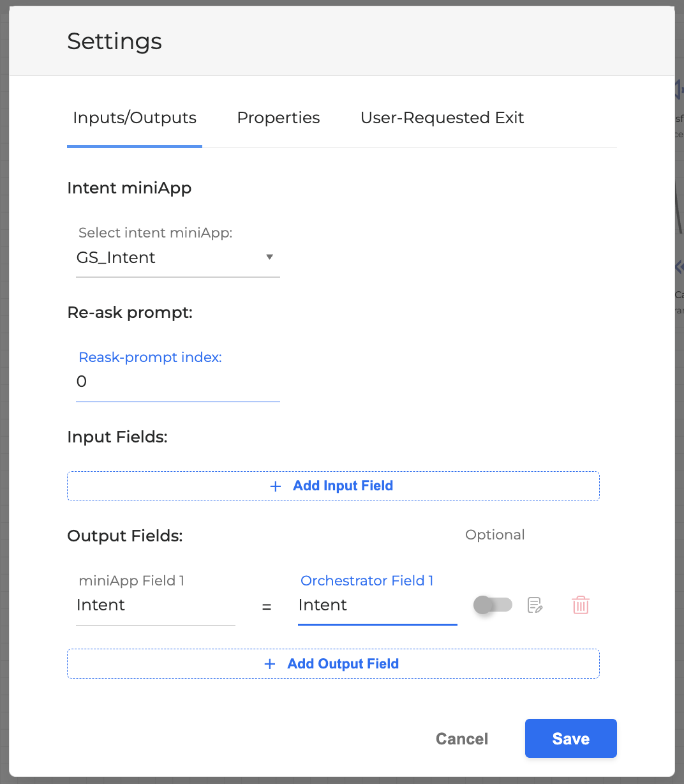Click into the miniApp Field 1 textbox
684x784 pixels.
(155, 605)
